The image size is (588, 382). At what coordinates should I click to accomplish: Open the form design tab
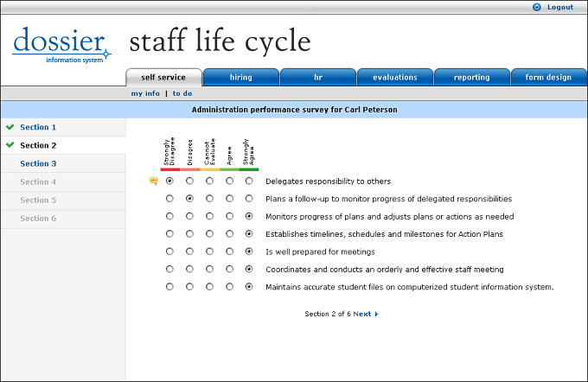(x=548, y=77)
